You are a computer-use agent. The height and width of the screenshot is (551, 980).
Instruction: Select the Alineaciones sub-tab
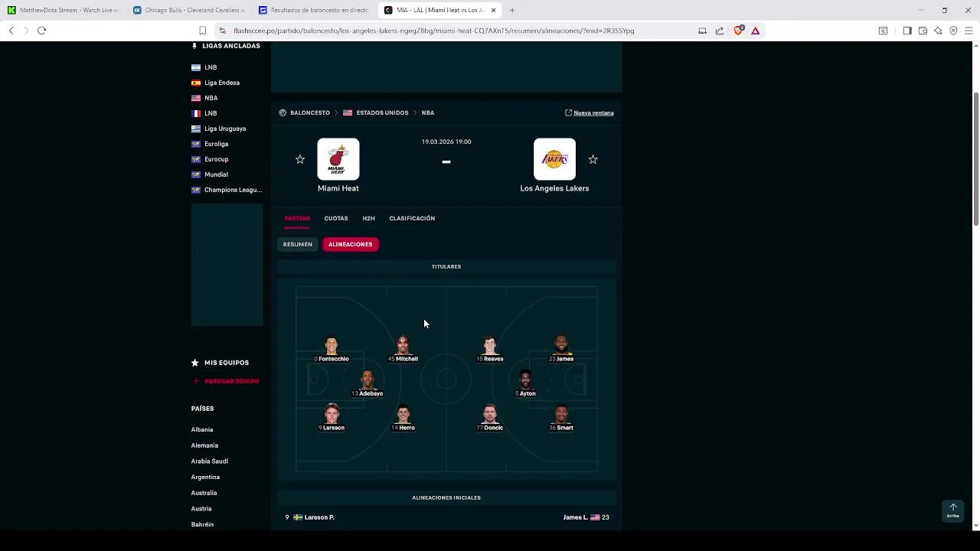(x=351, y=244)
